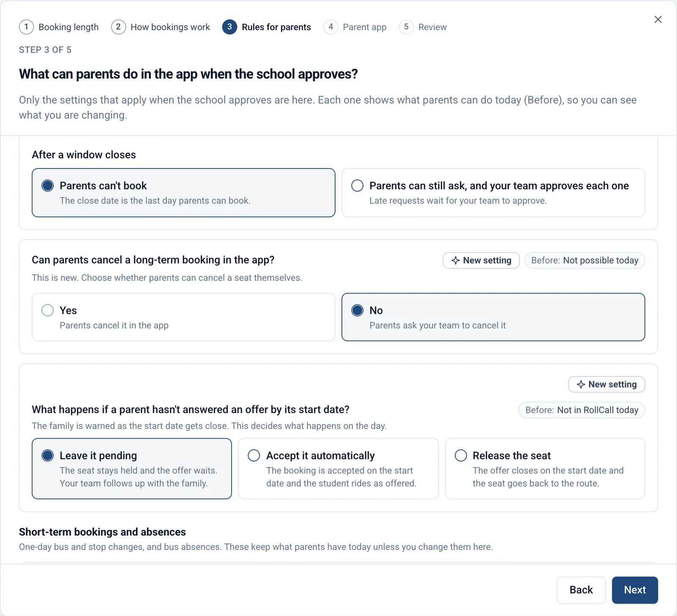The height and width of the screenshot is (616, 677).
Task: Select the Rules for parents step
Action: (267, 27)
